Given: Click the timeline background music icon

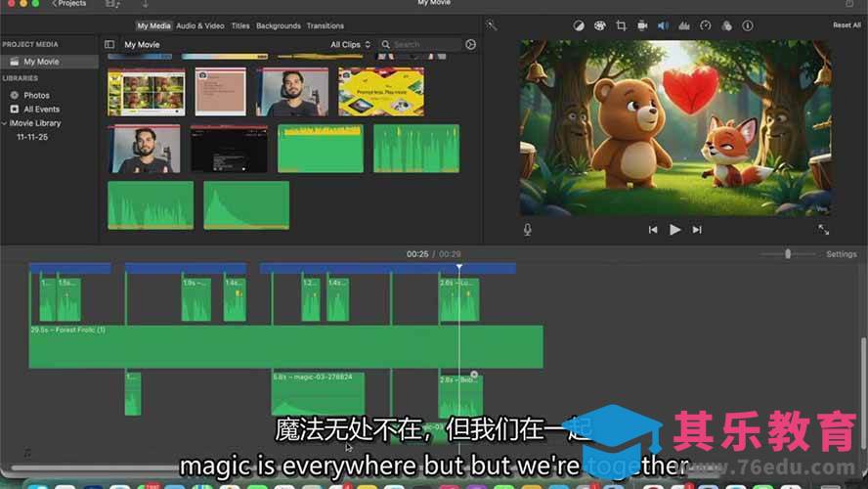Looking at the screenshot, I should [x=27, y=453].
